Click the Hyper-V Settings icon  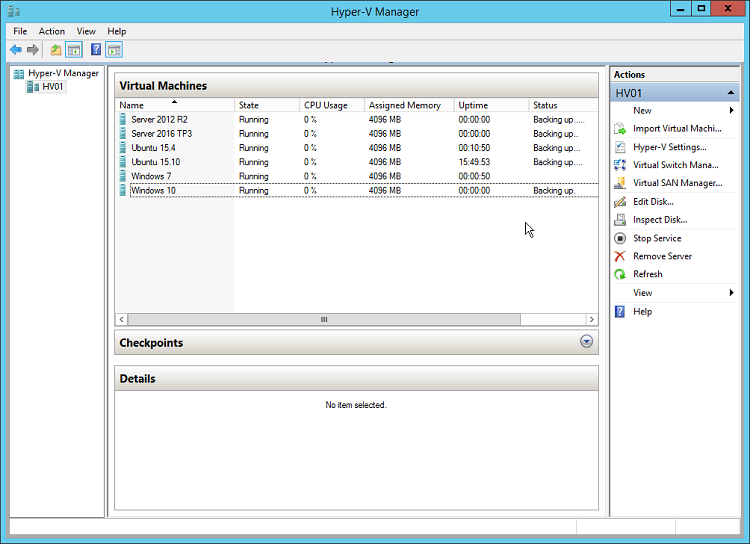click(620, 147)
